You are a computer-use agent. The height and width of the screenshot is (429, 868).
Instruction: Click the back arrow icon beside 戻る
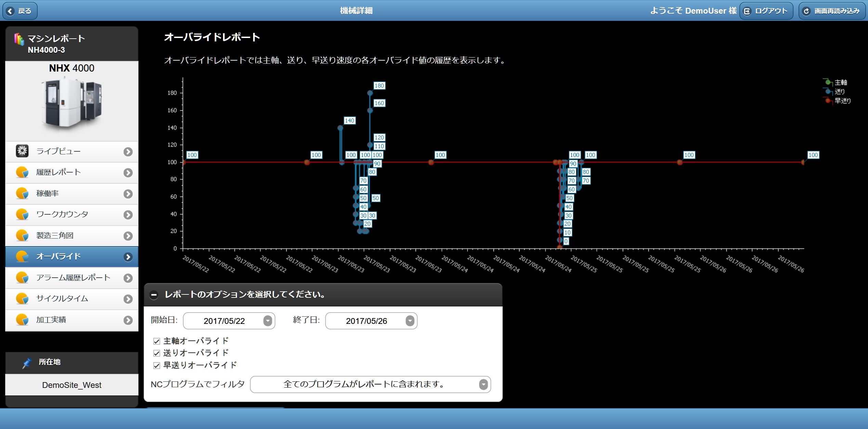10,11
